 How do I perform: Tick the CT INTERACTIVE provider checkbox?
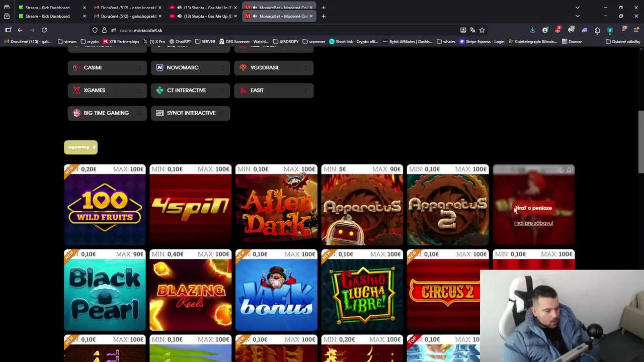pyautogui.click(x=222, y=90)
